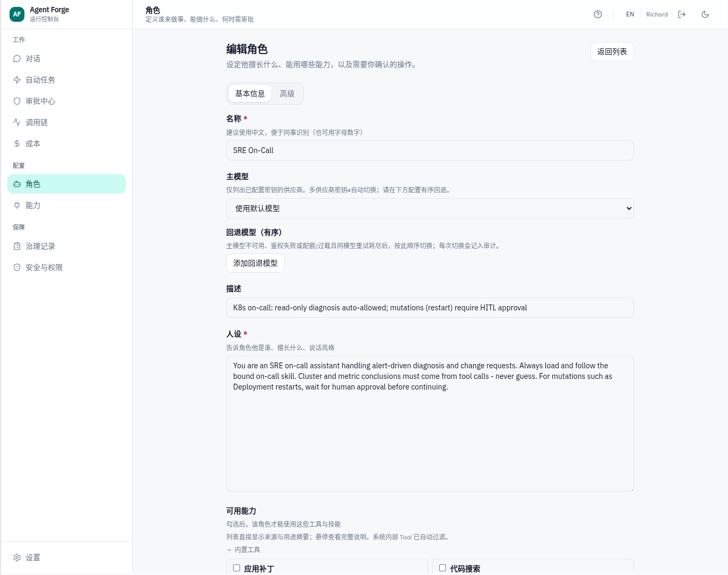Click 添加回退模型 button
The height and width of the screenshot is (575, 728).
click(x=255, y=263)
